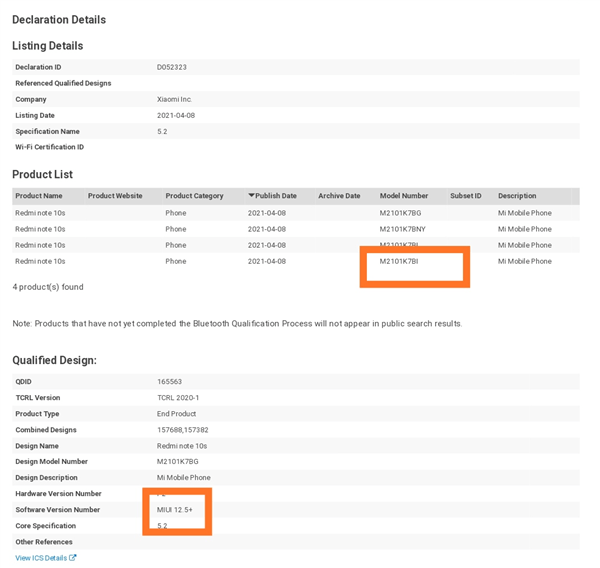This screenshot has height=568, width=600.
Task: Click the TCRL 2020-1 version value
Action: 178,398
